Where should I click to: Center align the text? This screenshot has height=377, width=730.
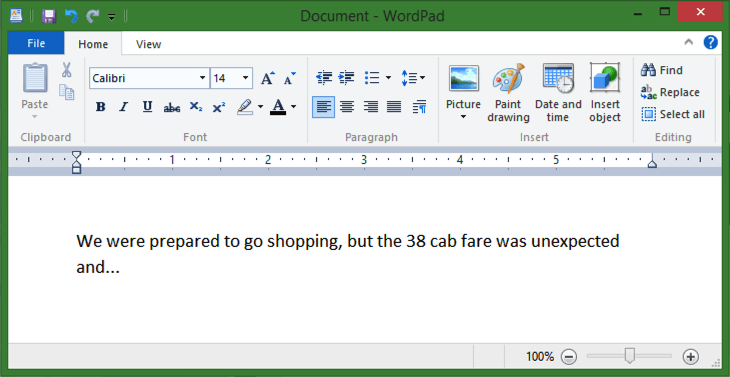coord(347,107)
